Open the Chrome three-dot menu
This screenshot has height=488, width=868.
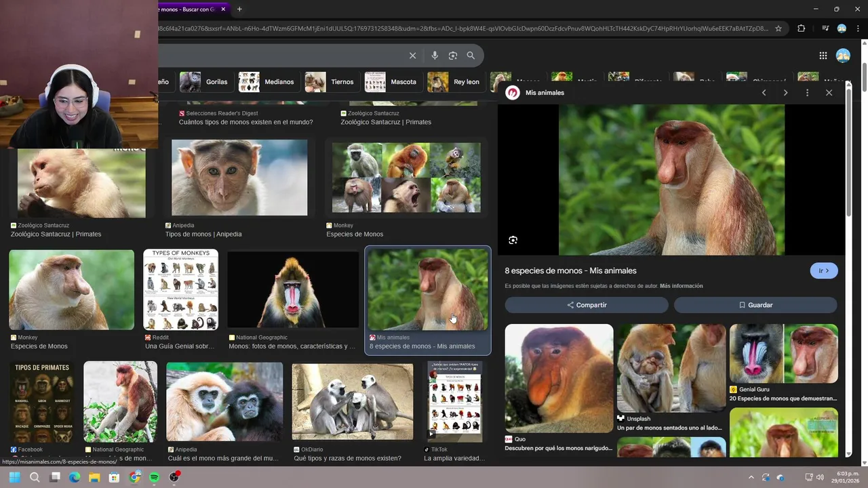859,28
